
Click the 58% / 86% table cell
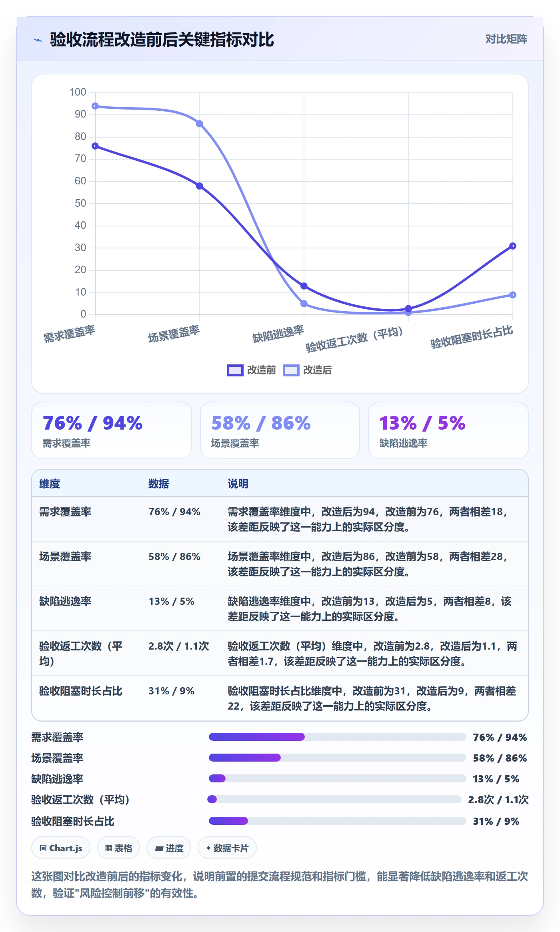tap(174, 556)
